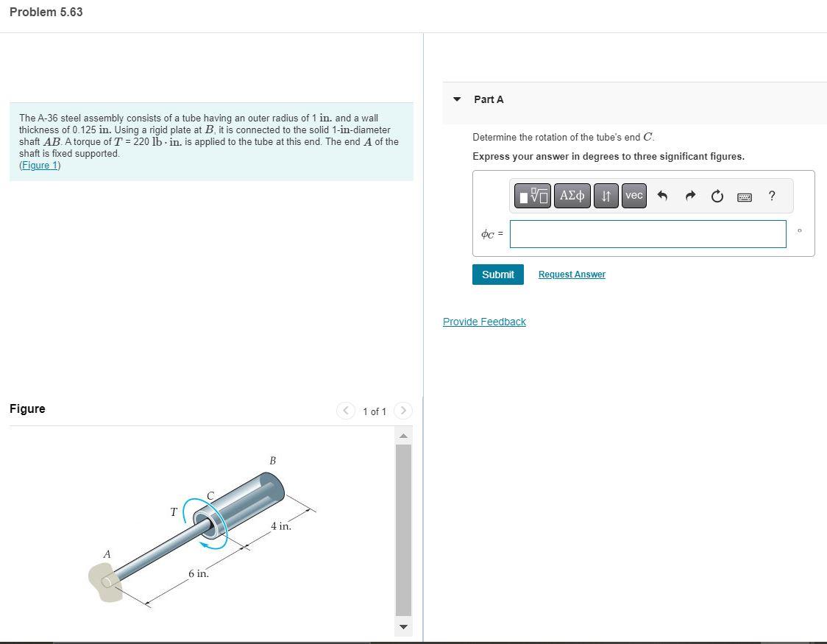Submit the answer for Part A
The image size is (827, 644).
click(x=497, y=274)
